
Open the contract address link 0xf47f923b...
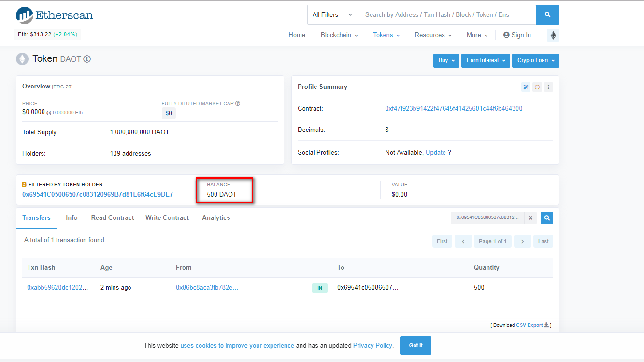pos(454,109)
